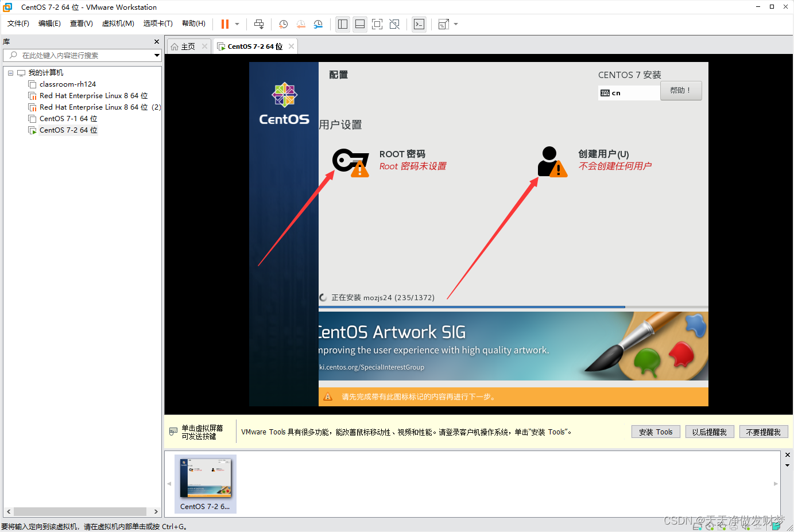Close the library panel
794x532 pixels.
[x=157, y=42]
